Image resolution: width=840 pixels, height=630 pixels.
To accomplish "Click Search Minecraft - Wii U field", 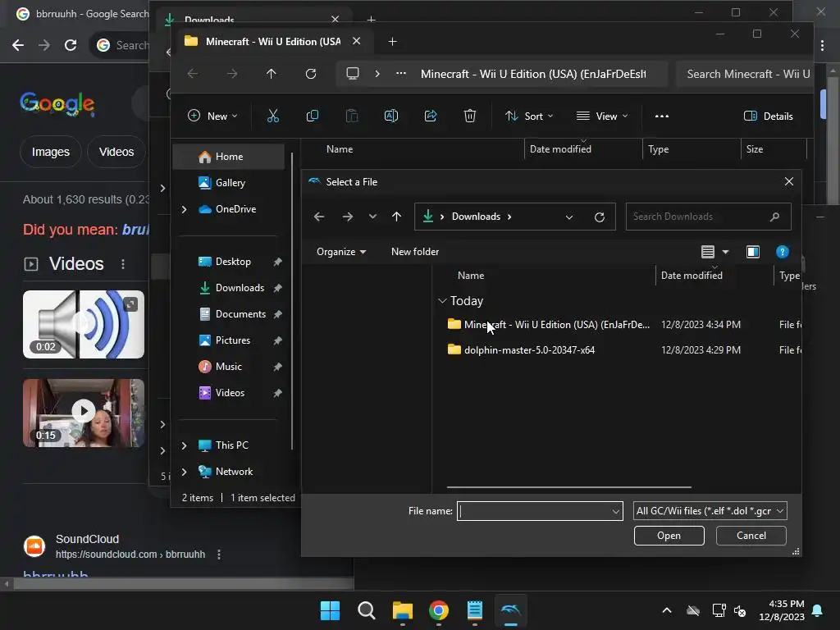I will pyautogui.click(x=745, y=73).
